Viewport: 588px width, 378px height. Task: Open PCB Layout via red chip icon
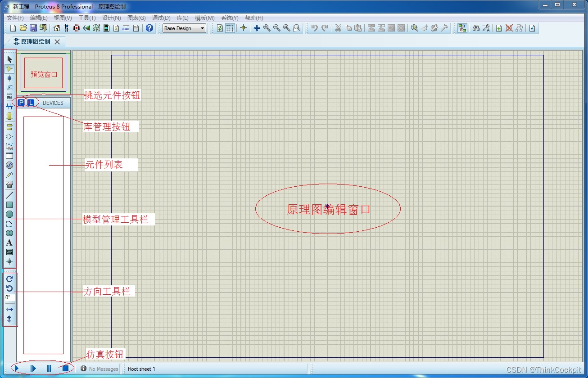(x=77, y=28)
